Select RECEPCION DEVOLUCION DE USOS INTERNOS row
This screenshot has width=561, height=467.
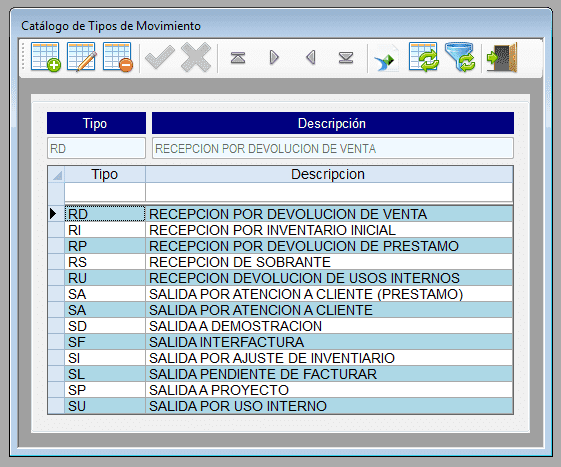tap(329, 278)
